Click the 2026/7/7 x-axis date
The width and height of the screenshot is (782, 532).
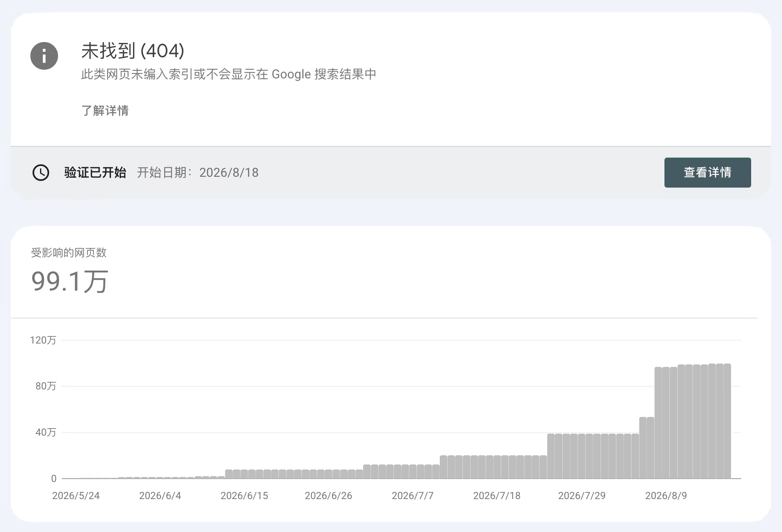point(413,496)
